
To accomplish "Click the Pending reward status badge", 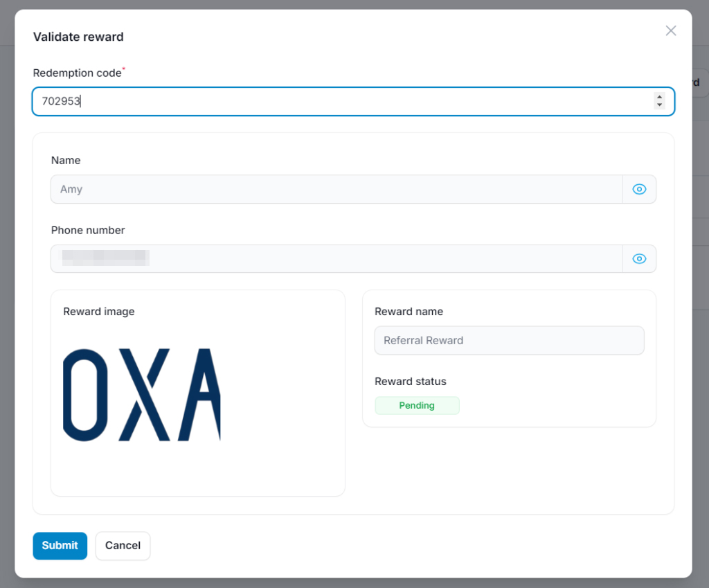I will [417, 406].
